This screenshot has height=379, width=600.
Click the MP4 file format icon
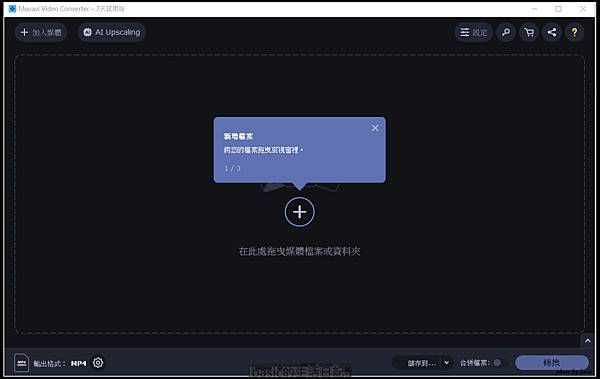pos(21,363)
